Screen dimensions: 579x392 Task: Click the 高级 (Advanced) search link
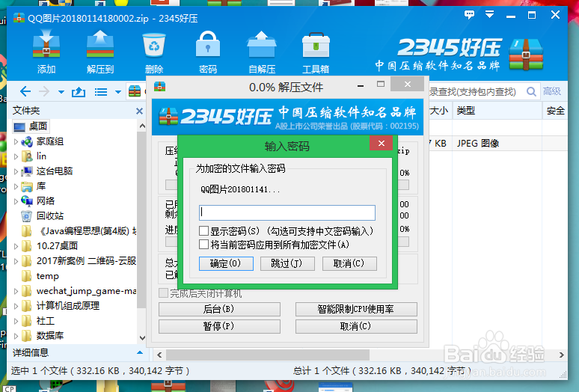(x=551, y=91)
